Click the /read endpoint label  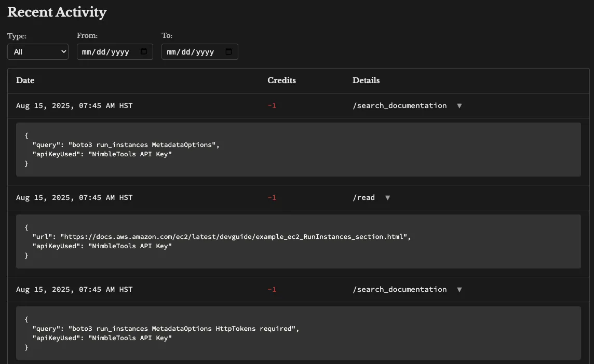(x=364, y=197)
